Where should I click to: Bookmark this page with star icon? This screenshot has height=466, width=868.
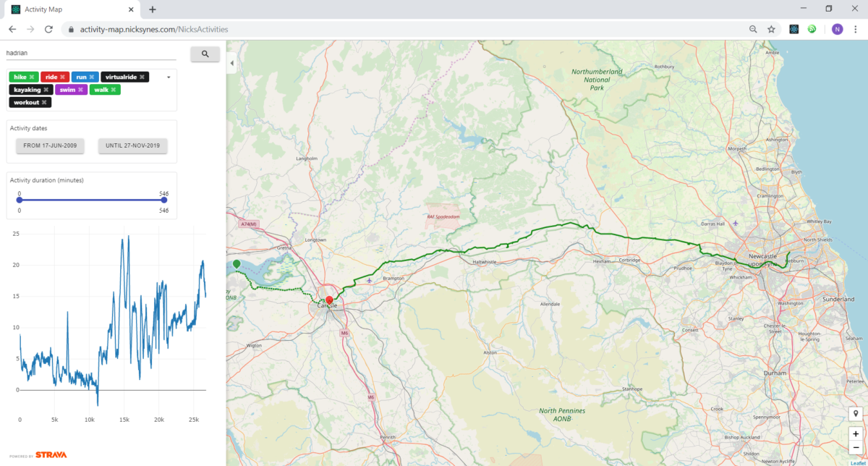pos(772,29)
